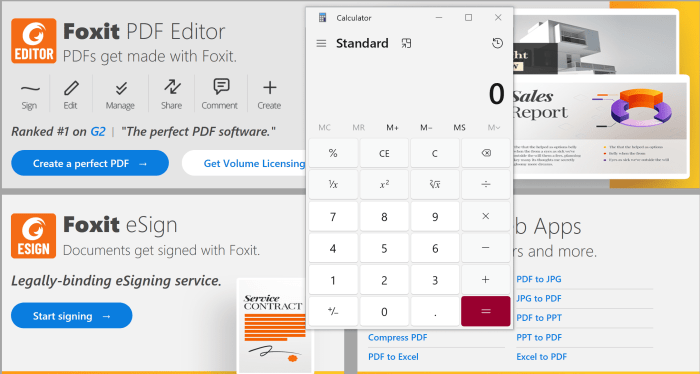Click the backspace key in Calculator
Viewport: 700px width, 374px height.
(486, 153)
